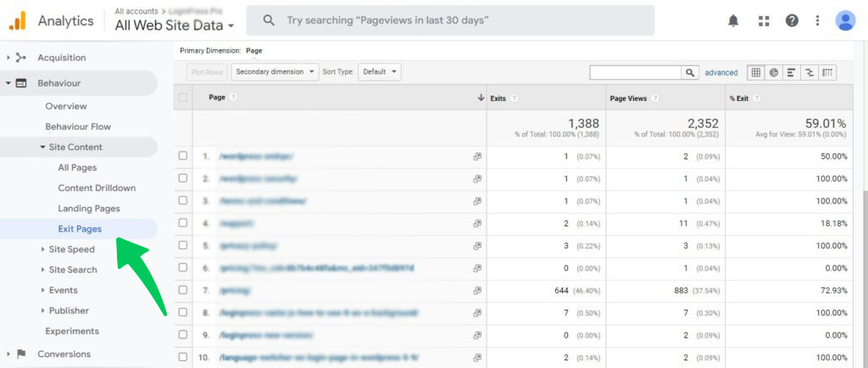Screen dimensions: 868x368
Task: Collapse the Behaviour section
Action: [x=8, y=84]
